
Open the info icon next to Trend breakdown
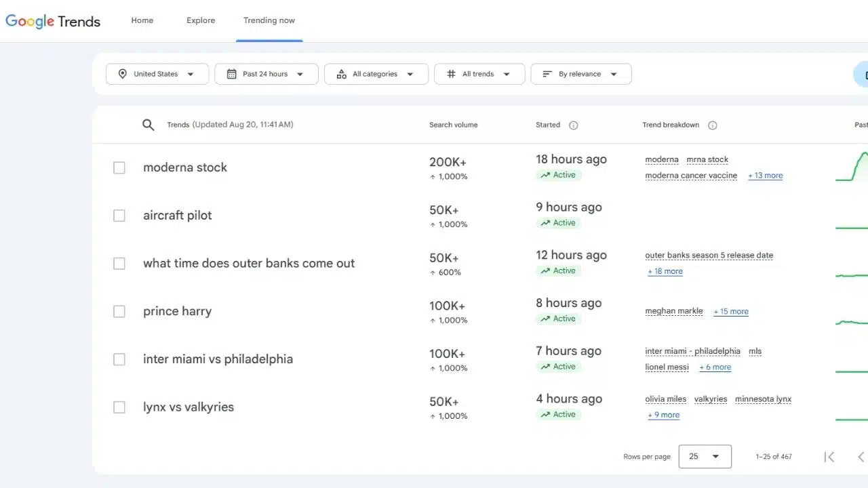pyautogui.click(x=712, y=125)
